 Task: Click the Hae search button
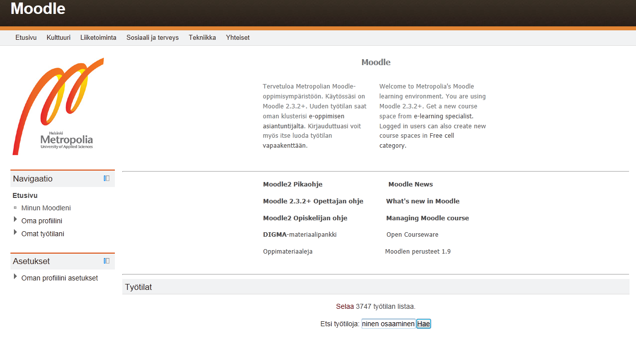tap(424, 324)
